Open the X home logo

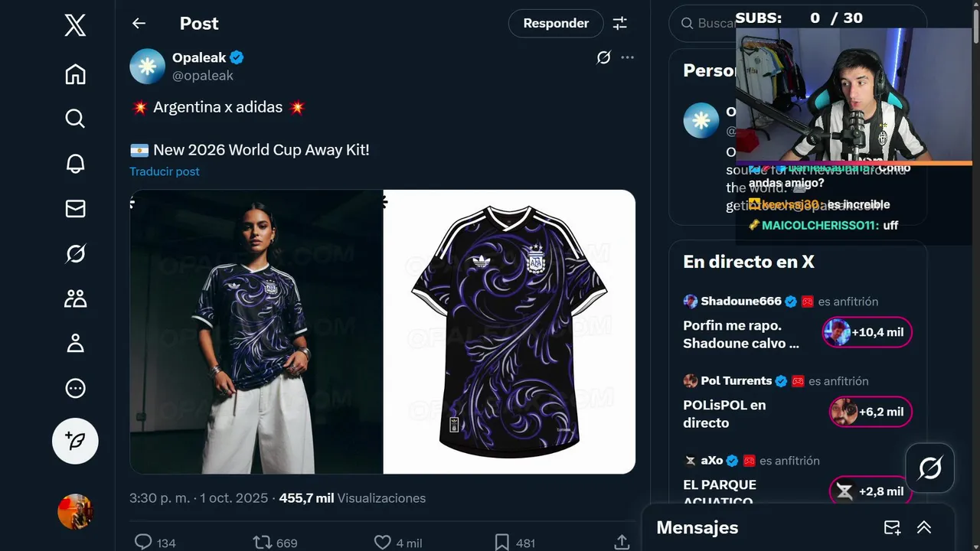pos(75,26)
